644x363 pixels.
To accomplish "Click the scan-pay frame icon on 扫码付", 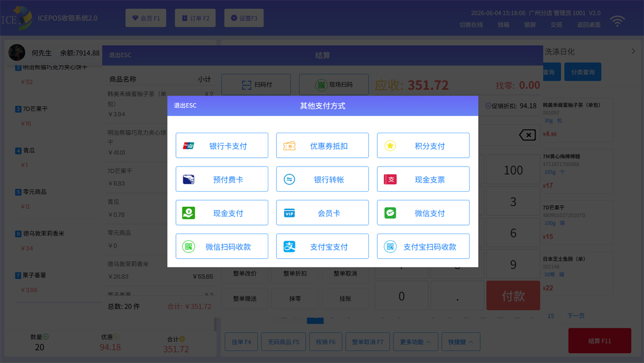I will 246,85.
